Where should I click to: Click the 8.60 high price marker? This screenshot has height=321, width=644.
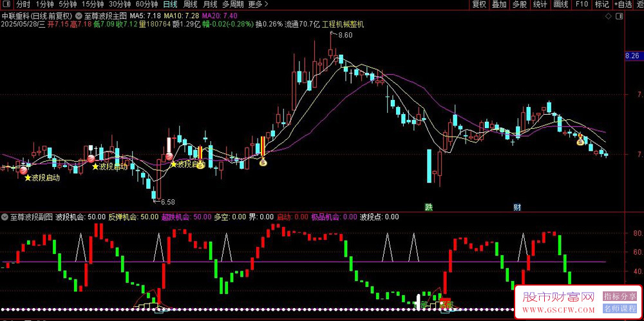345,35
